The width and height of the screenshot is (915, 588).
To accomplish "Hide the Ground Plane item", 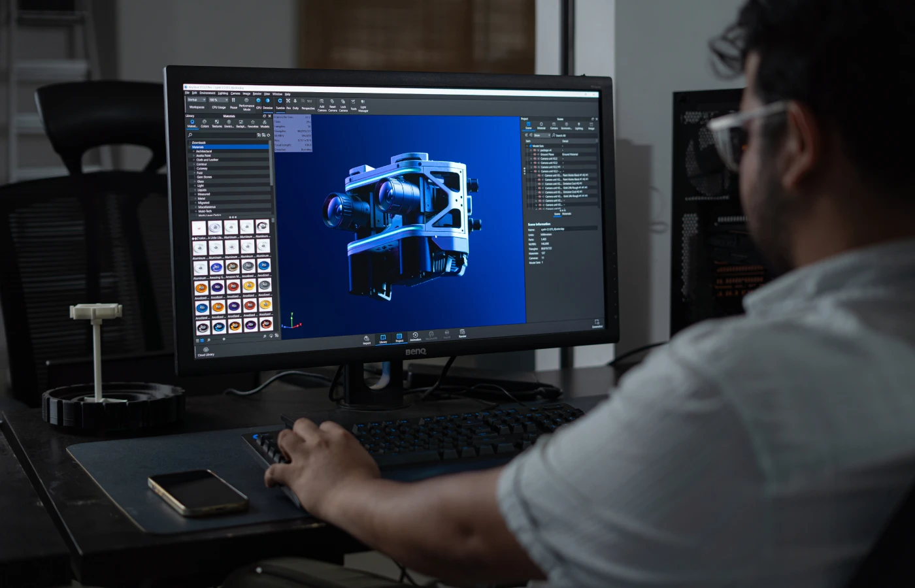I will (535, 154).
